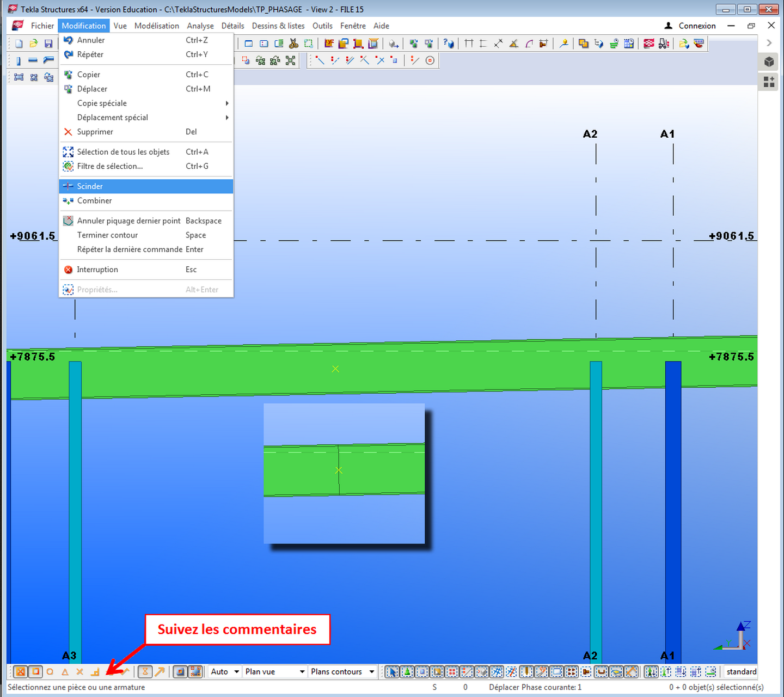Select the Create polybeam tool
Viewport: 784px width, 697px height.
(48, 60)
